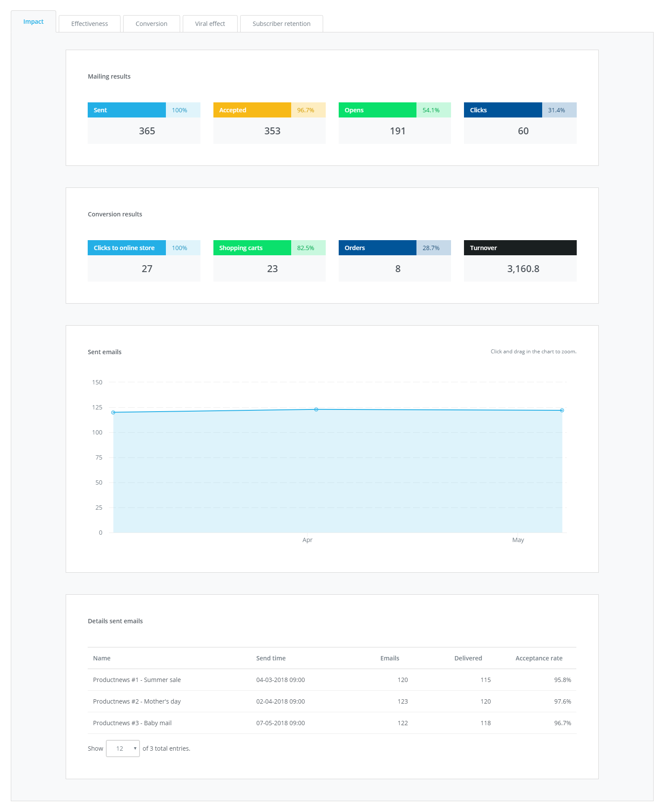Image resolution: width=664 pixels, height=812 pixels.
Task: Click Orders percentage '28.7%'
Action: 434,248
